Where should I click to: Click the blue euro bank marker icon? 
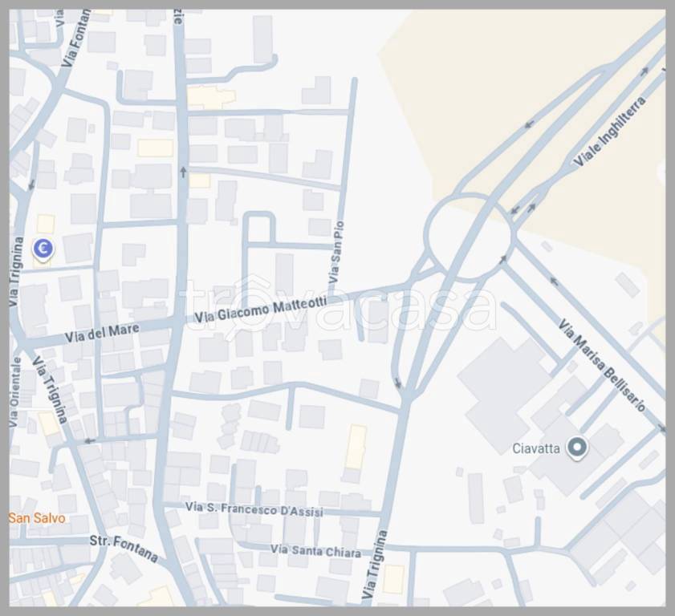coord(43,249)
